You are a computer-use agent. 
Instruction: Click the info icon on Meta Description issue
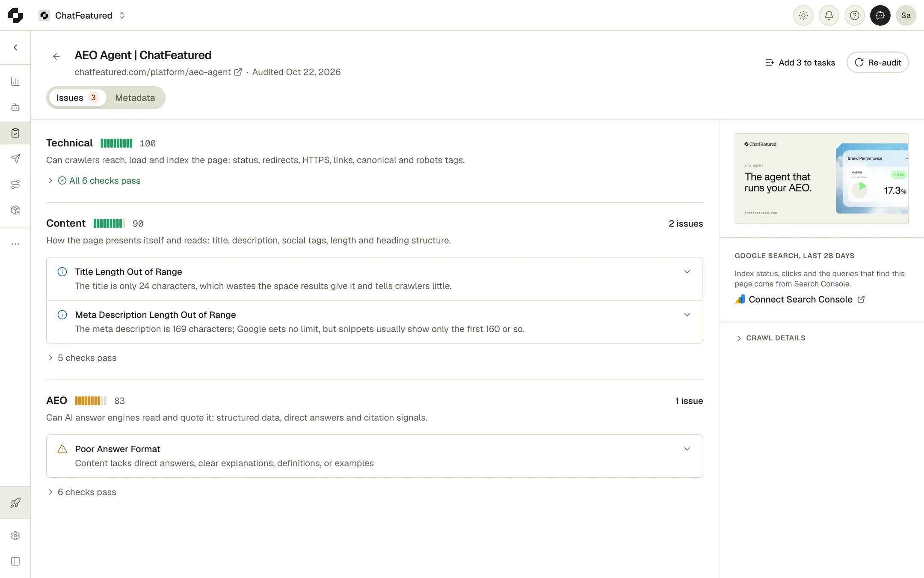pyautogui.click(x=62, y=315)
